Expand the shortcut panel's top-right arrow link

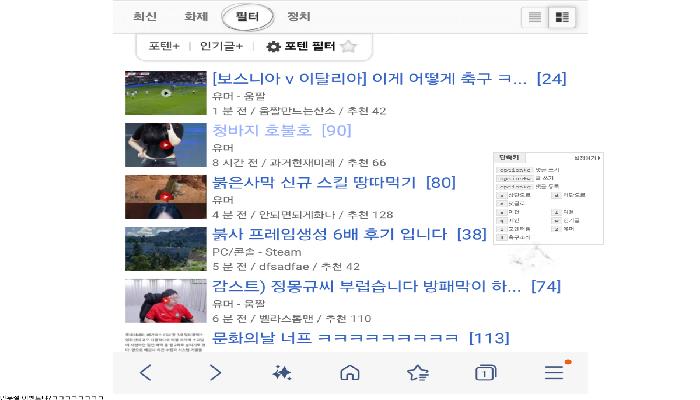tap(587, 158)
